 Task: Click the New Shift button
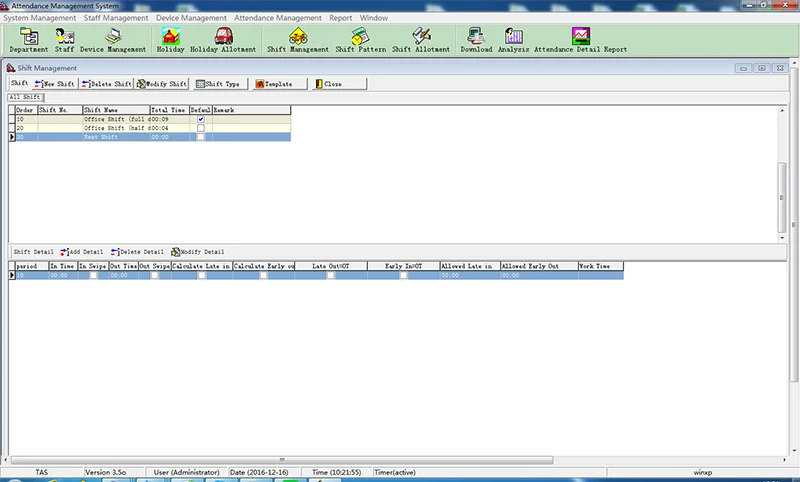pyautogui.click(x=55, y=84)
